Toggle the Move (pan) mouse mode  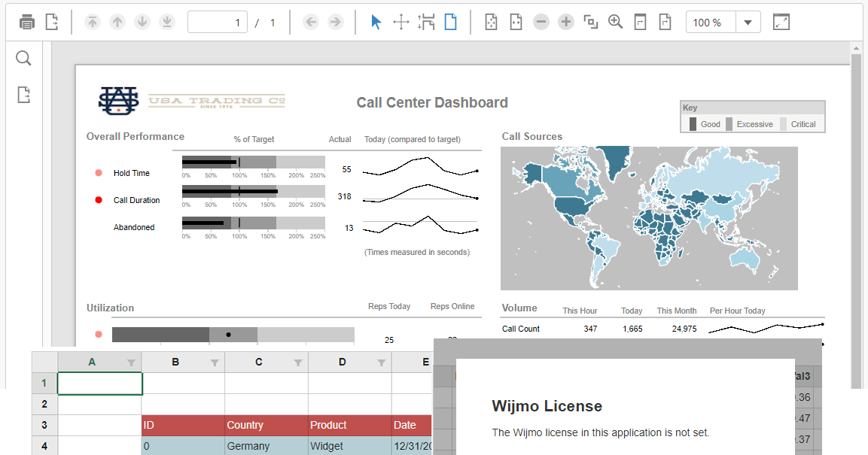pos(401,22)
